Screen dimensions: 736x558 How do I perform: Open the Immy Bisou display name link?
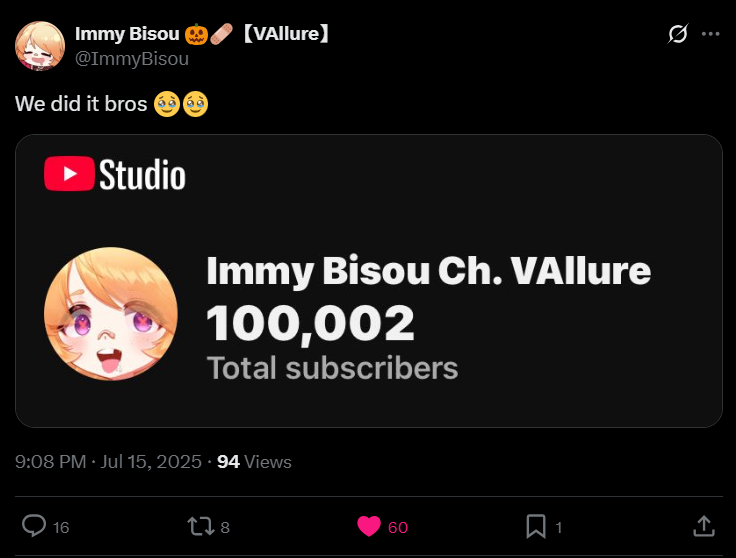click(x=127, y=34)
